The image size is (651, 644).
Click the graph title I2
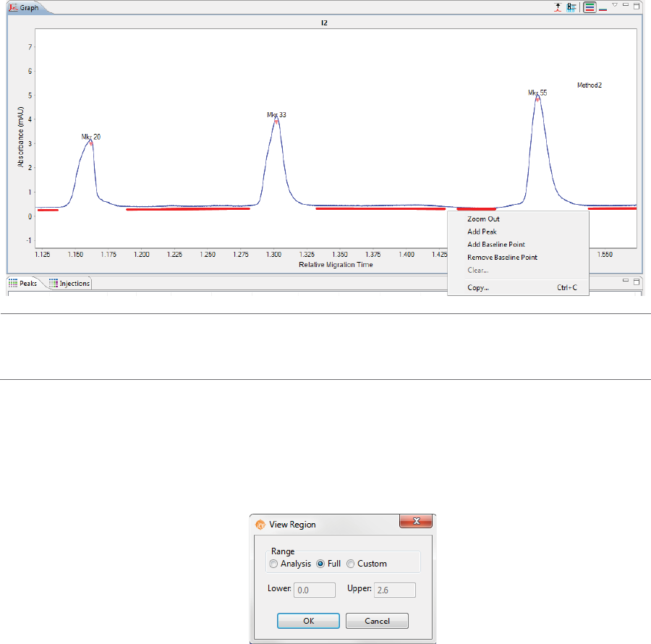324,23
